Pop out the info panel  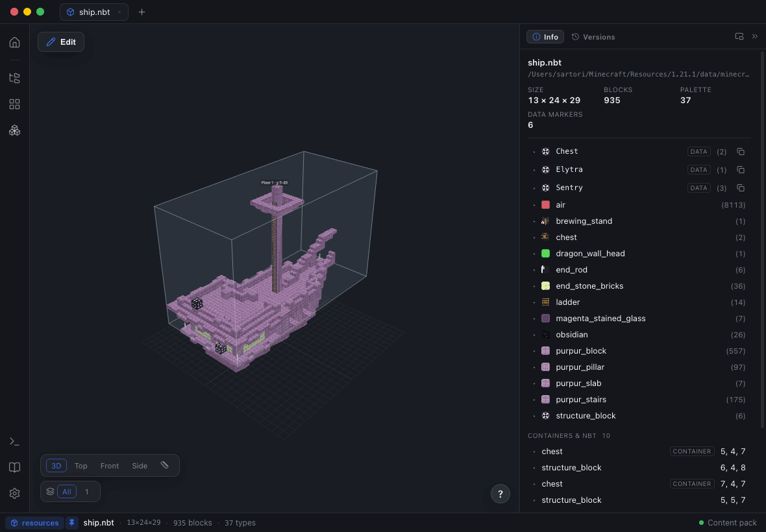pyautogui.click(x=739, y=36)
